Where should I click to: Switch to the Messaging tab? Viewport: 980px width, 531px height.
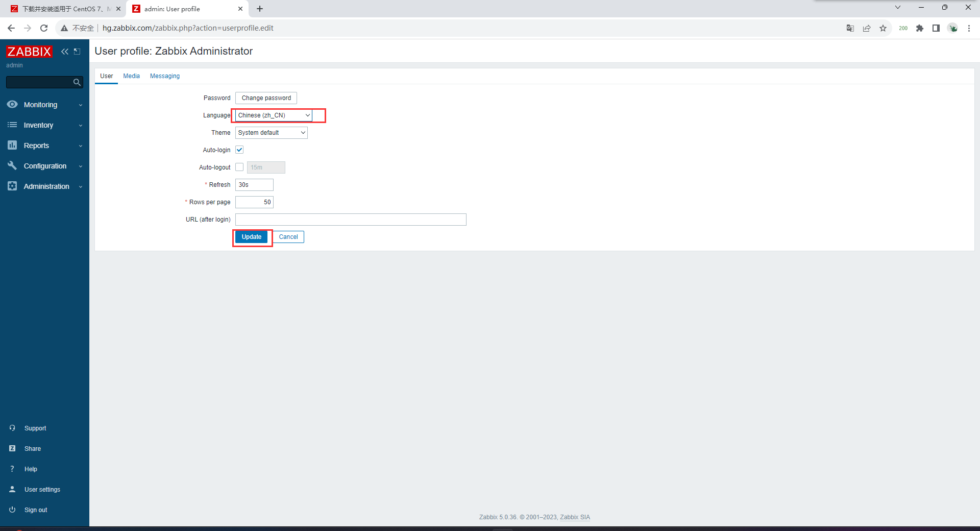point(164,76)
